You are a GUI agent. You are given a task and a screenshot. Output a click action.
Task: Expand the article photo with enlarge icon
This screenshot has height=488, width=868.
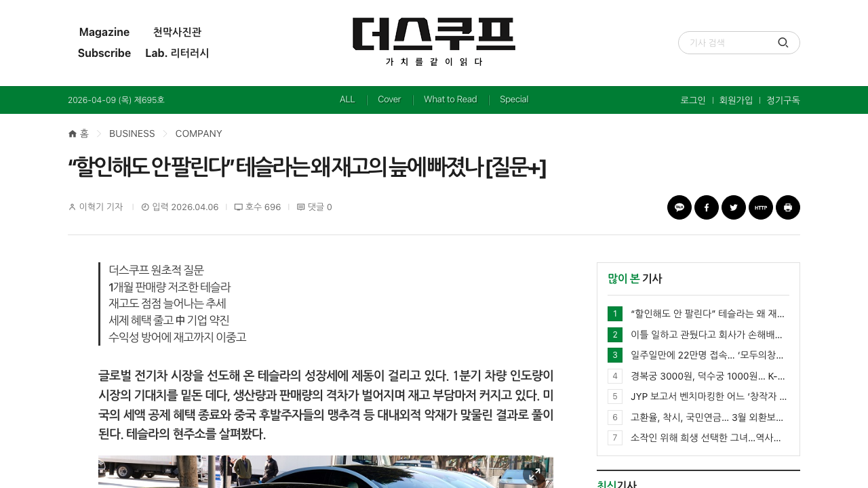tap(534, 474)
